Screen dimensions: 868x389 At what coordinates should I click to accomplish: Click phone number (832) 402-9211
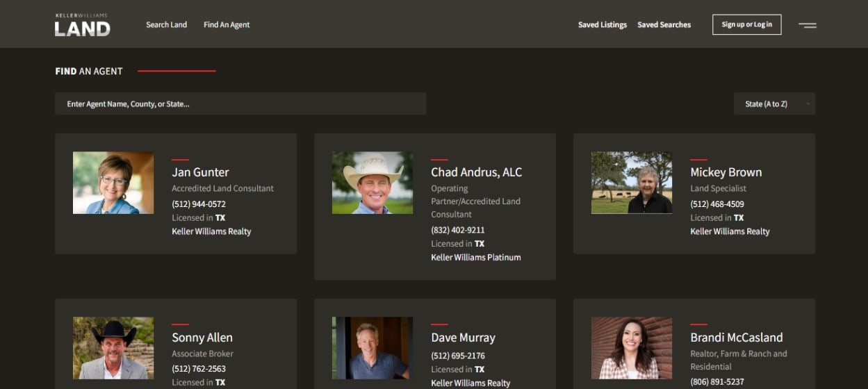pyautogui.click(x=458, y=230)
